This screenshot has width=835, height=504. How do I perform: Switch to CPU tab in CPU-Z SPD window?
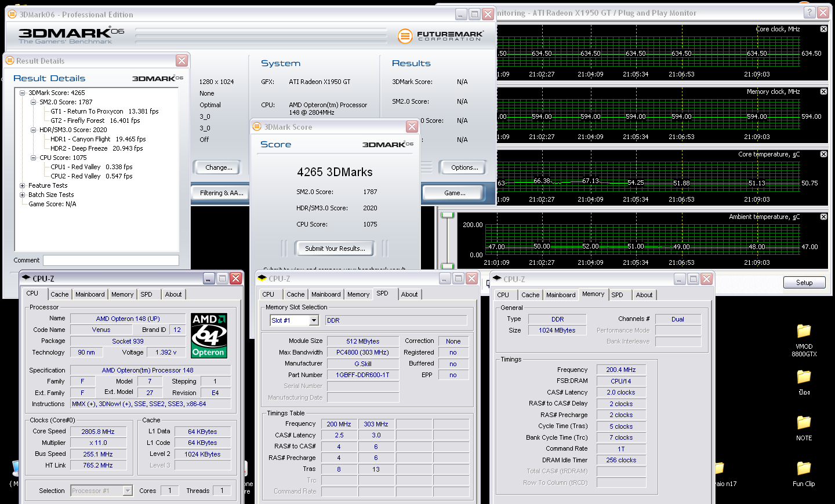pos(268,294)
